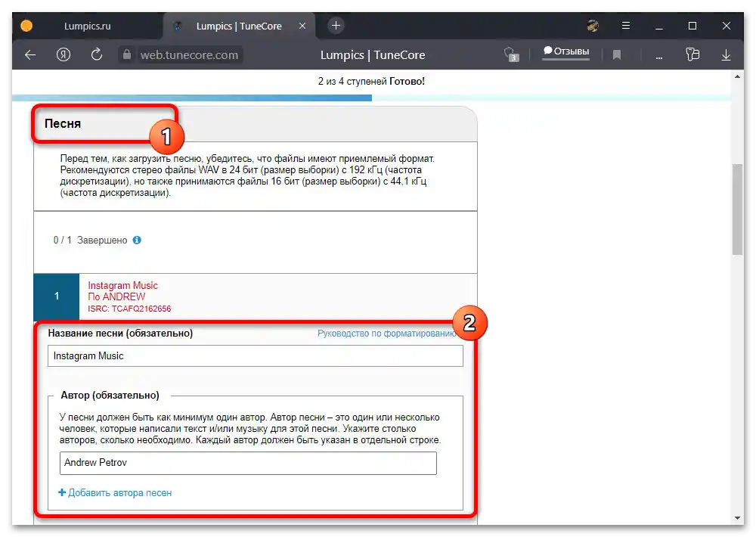Open downloads arrow icon
This screenshot has height=537, width=756.
(726, 55)
